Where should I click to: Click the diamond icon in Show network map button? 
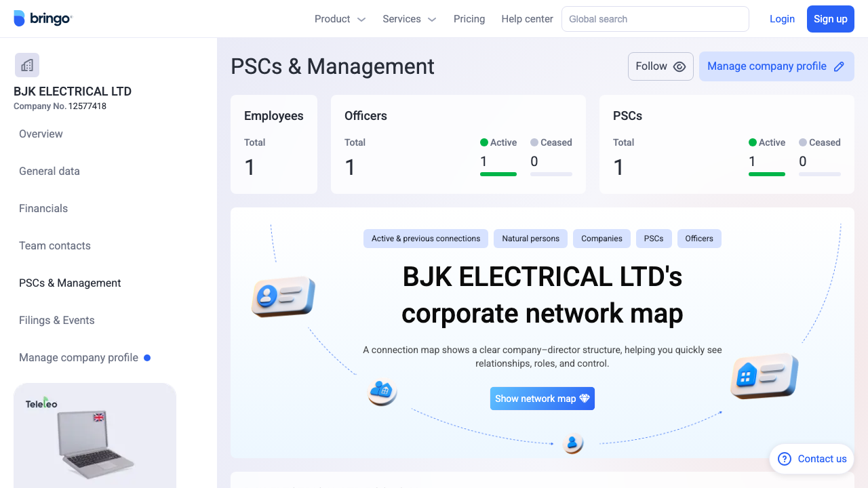584,399
